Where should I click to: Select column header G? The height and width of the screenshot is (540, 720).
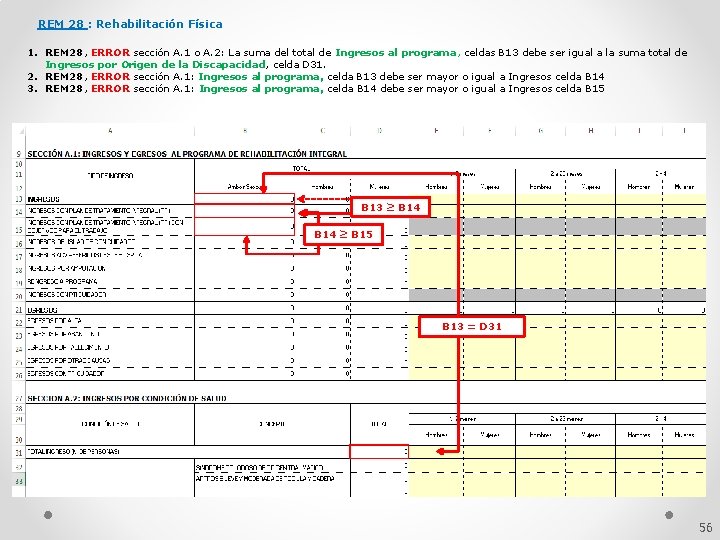pos(540,131)
